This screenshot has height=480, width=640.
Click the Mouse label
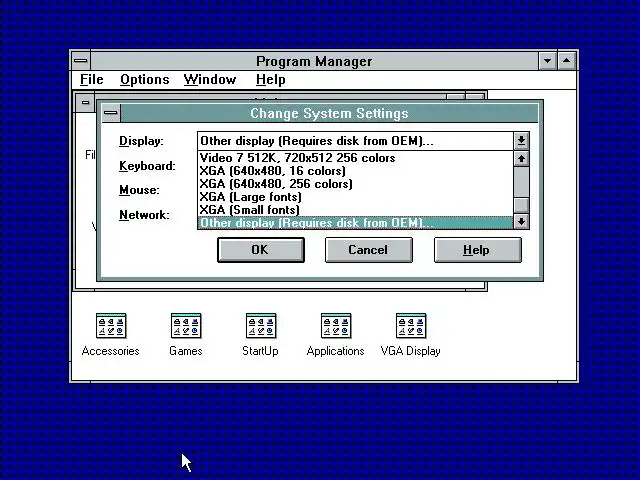tap(139, 190)
